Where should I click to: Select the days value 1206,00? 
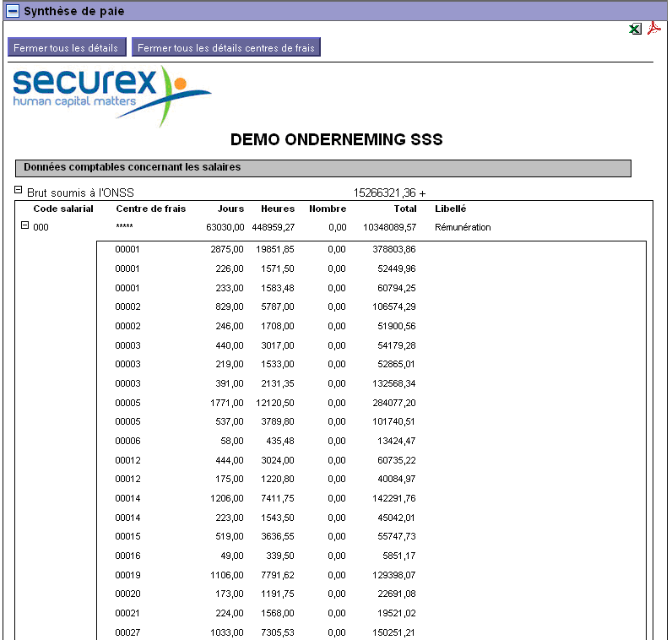click(x=227, y=498)
